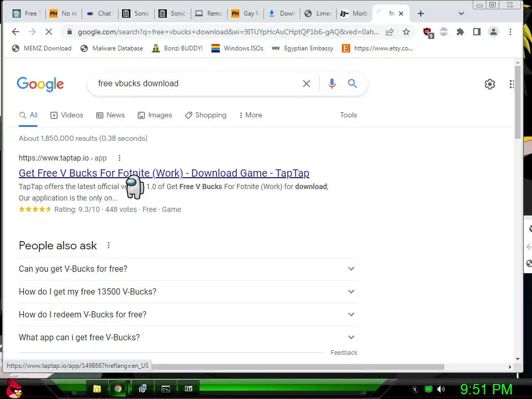This screenshot has width=532, height=399.
Task: Switch to the Shopping tab
Action: tap(206, 115)
